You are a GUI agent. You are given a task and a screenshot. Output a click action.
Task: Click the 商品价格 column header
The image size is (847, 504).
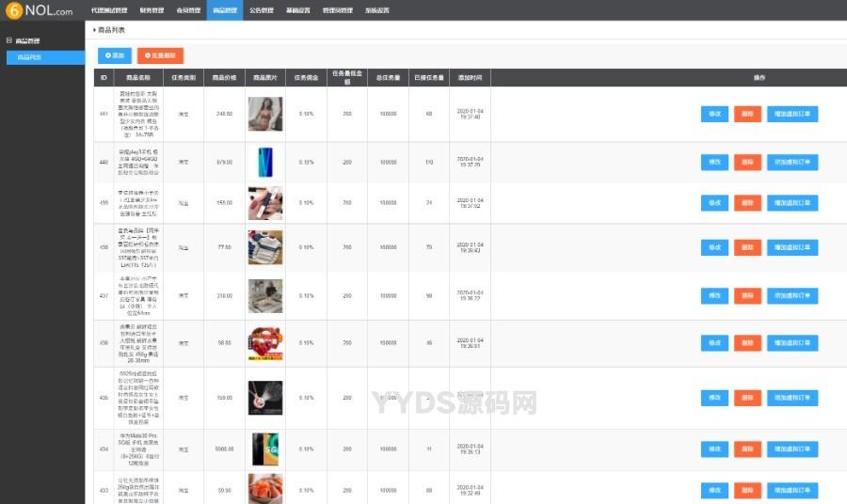tap(224, 77)
